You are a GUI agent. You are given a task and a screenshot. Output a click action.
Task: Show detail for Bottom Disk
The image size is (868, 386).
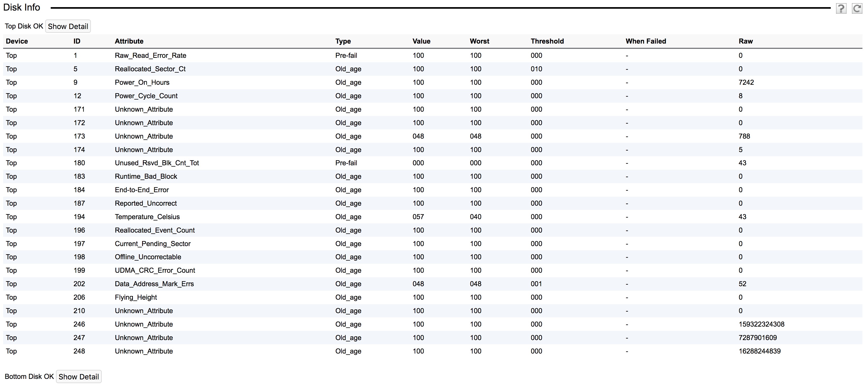[x=78, y=376]
